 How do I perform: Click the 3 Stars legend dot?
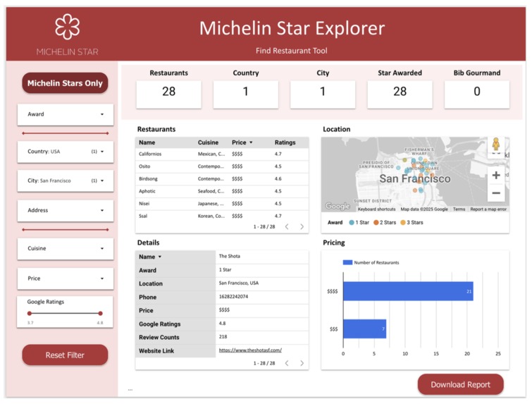[x=403, y=222]
